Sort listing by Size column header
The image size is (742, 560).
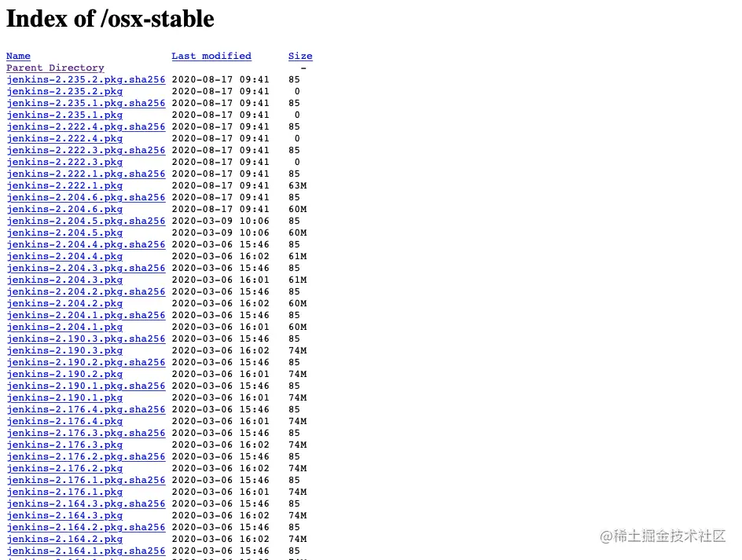click(300, 56)
